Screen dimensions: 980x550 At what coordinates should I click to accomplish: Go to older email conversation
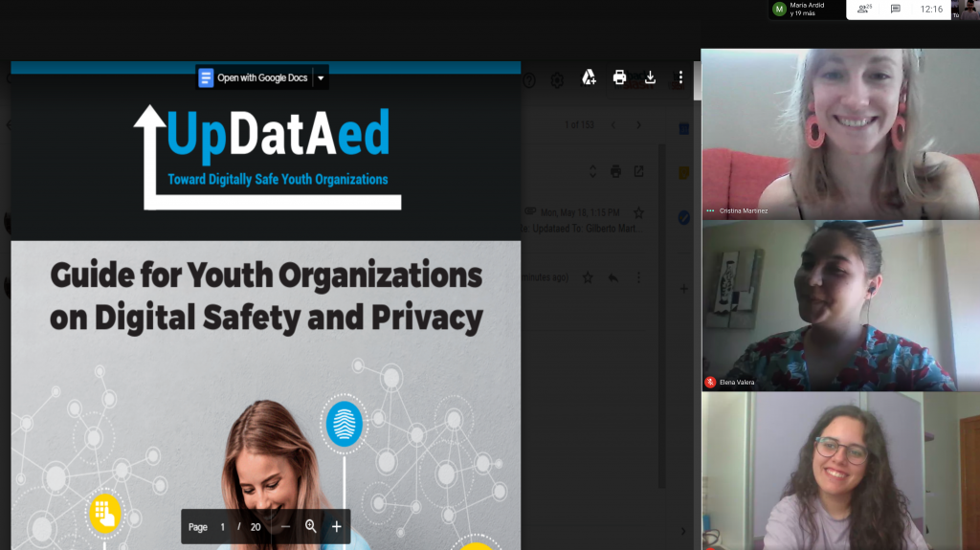pos(638,125)
